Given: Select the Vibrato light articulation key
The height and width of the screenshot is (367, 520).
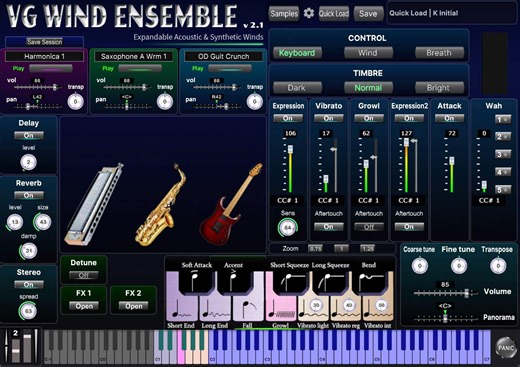Looking at the screenshot, I should coord(313,309).
